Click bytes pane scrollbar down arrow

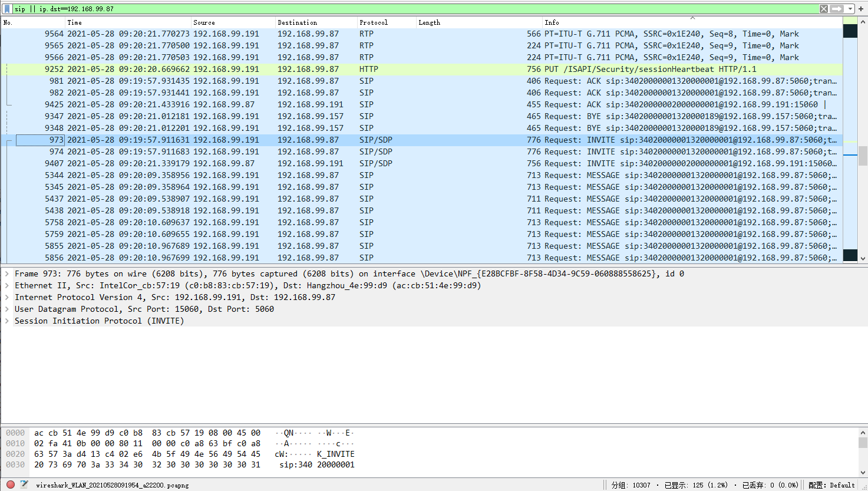pos(863,472)
